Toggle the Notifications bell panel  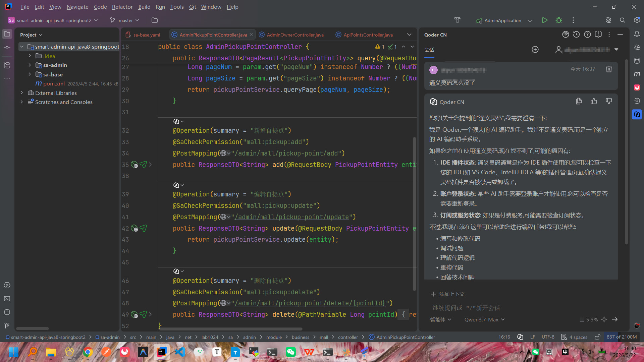[x=637, y=34]
